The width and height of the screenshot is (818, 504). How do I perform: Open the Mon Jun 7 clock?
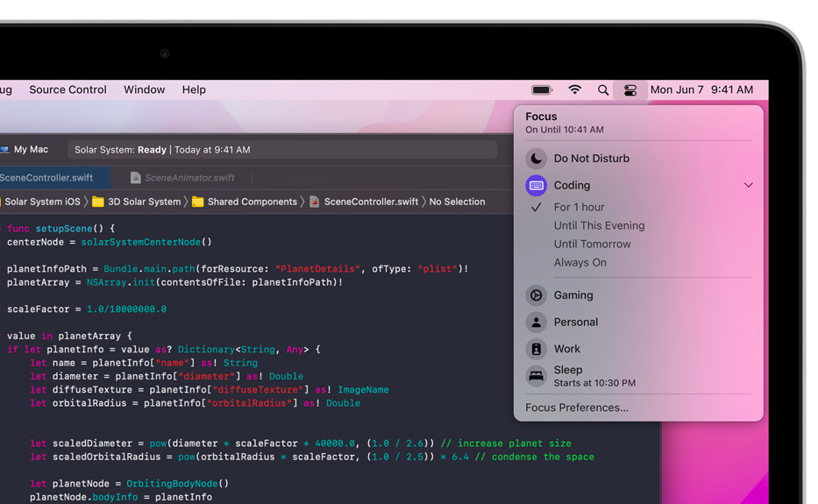point(701,89)
